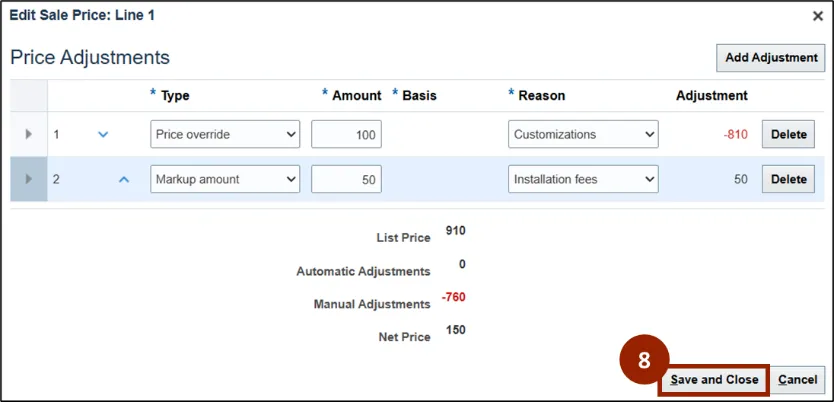Open the Markup amount type dropdown
The image size is (834, 402).
[x=225, y=179]
